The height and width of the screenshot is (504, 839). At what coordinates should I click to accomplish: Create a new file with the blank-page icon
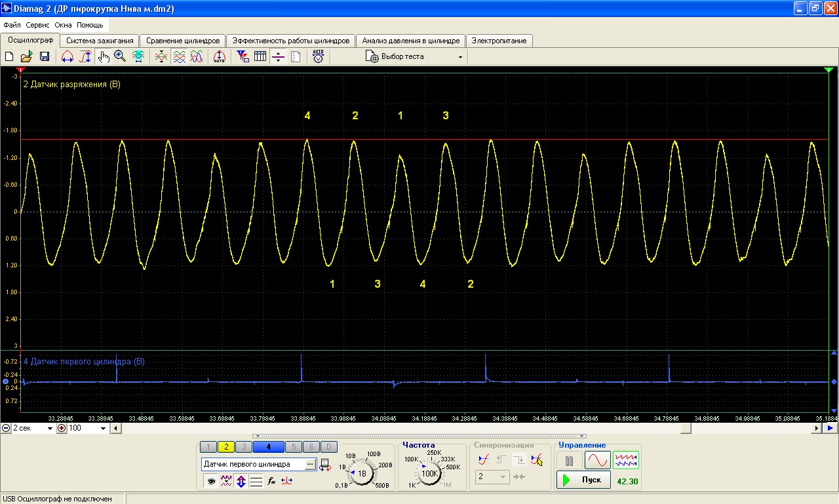(9, 57)
